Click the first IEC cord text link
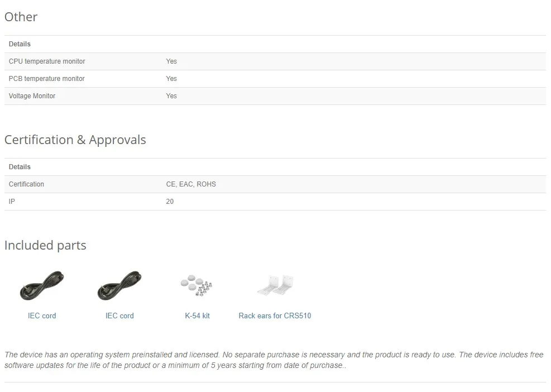This screenshot has height=392, width=551. tap(42, 315)
